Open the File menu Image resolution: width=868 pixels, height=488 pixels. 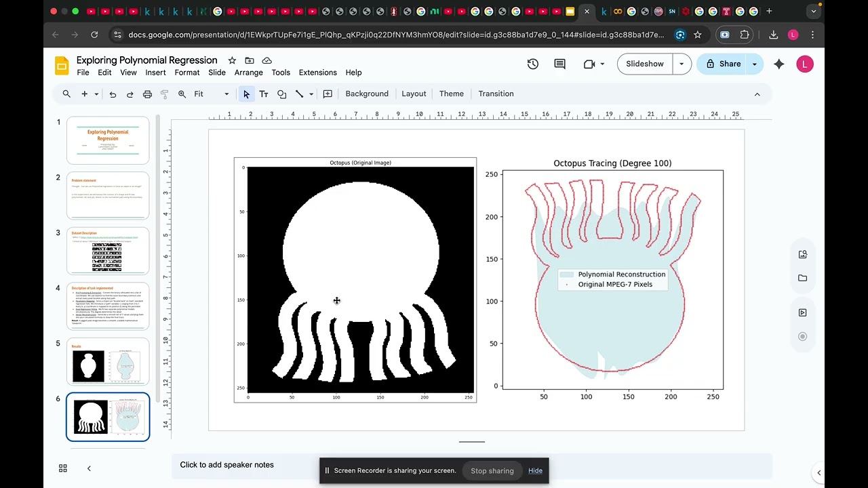click(83, 73)
